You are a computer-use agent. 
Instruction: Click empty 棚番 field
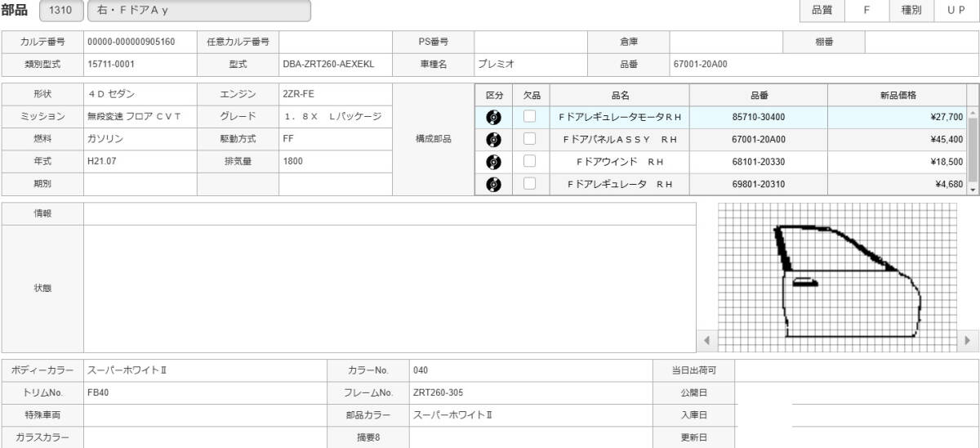[922, 42]
